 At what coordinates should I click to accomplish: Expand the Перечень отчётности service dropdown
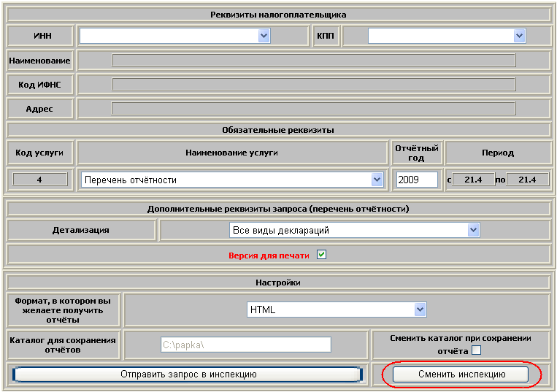(377, 180)
